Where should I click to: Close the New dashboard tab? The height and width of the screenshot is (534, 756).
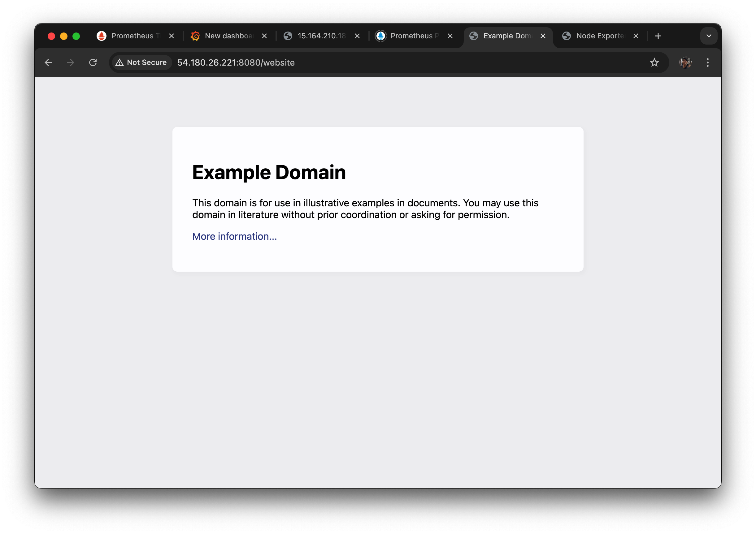264,36
